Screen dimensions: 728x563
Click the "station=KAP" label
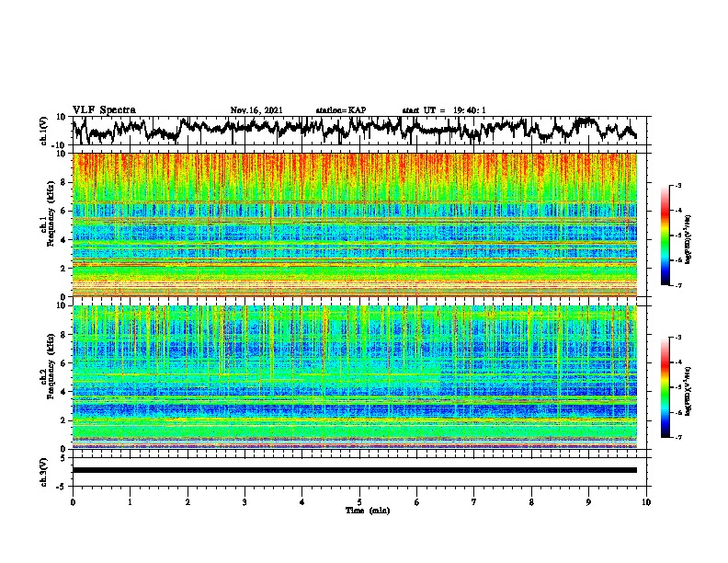click(341, 110)
